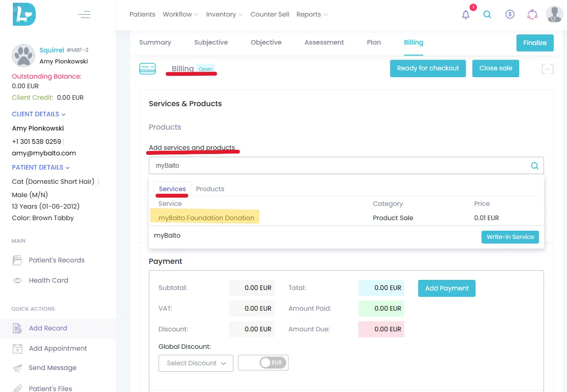This screenshot has width=567, height=392.
Task: Click the Product Sale category cell
Action: (393, 218)
